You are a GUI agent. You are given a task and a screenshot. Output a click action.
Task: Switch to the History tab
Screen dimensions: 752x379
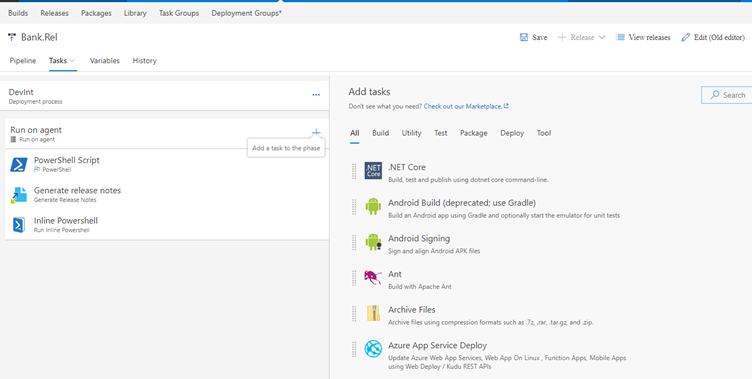pos(144,61)
